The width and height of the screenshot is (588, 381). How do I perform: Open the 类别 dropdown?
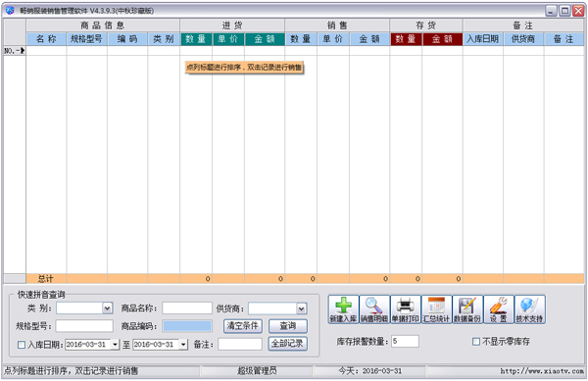(x=107, y=309)
